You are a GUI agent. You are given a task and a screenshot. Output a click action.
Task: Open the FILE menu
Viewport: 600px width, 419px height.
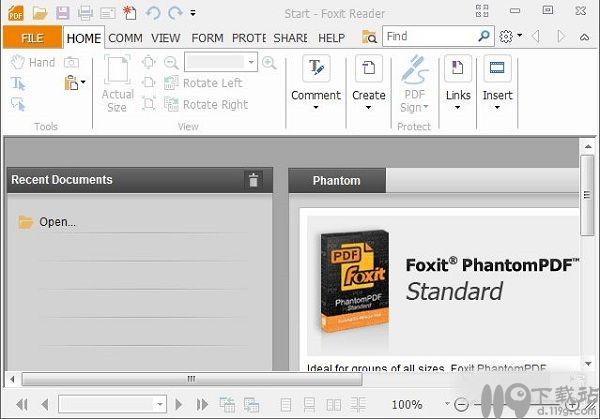click(32, 37)
